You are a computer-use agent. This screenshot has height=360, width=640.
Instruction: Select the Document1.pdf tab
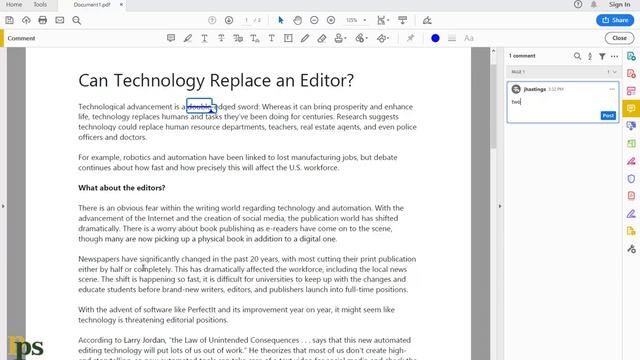[x=92, y=4]
